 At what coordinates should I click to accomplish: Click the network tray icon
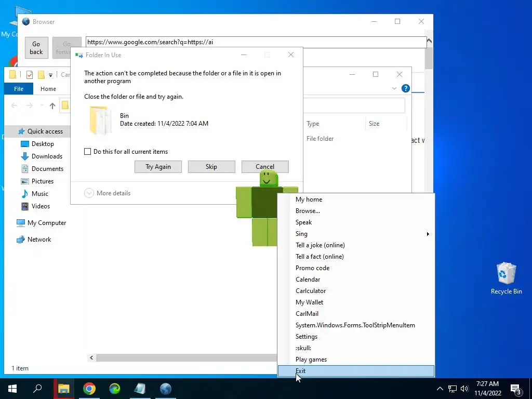click(453, 389)
